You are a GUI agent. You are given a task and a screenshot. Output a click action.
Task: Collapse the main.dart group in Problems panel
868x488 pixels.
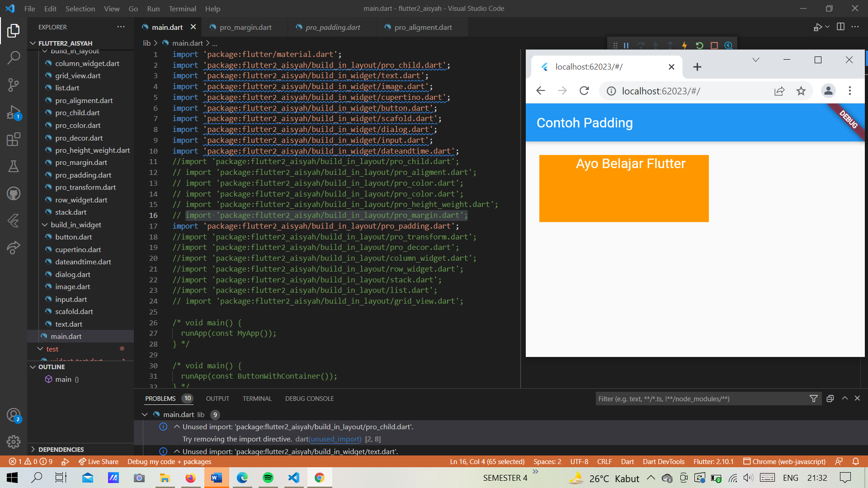point(145,414)
